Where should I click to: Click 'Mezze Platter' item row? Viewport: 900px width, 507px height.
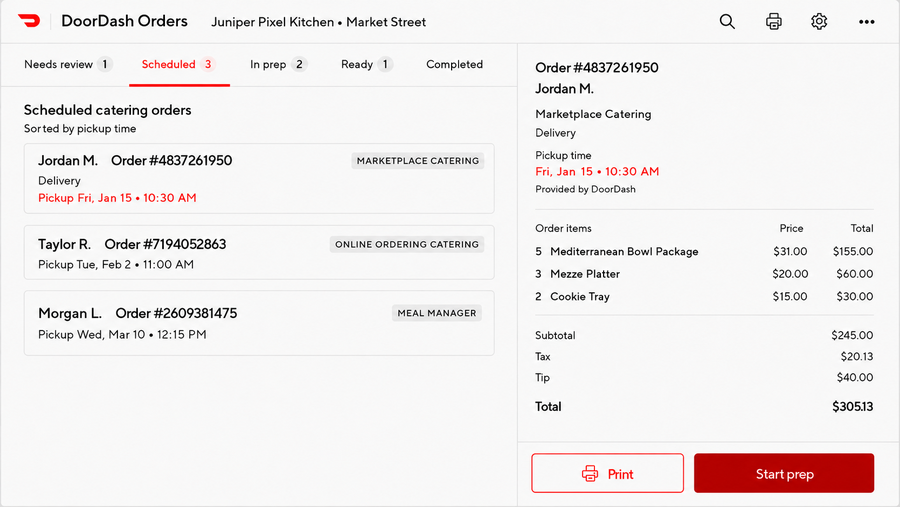tap(704, 274)
